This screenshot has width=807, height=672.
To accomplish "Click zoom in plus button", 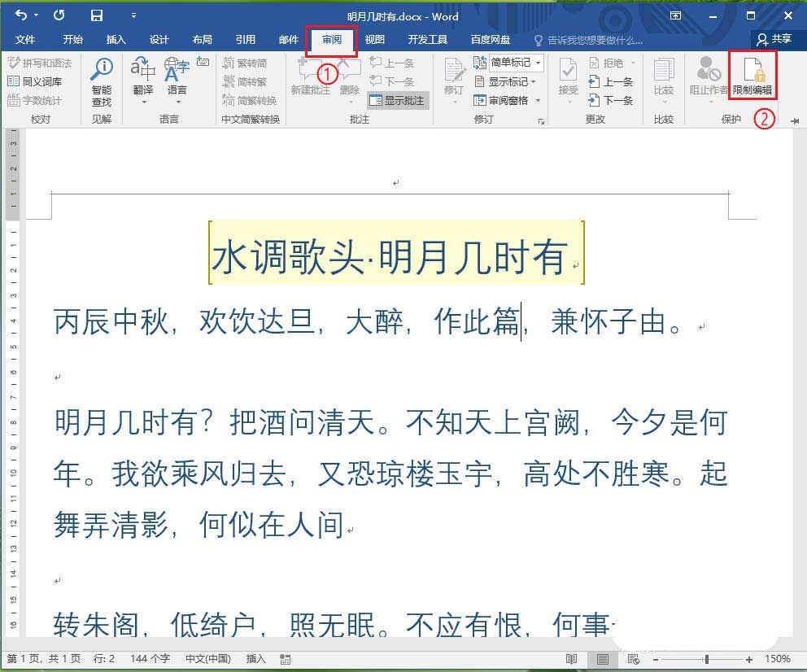I will [x=749, y=659].
